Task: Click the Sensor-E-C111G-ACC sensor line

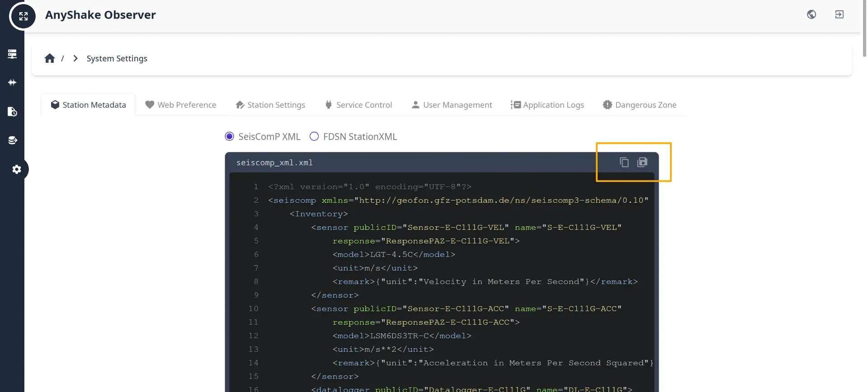Action: coord(467,308)
